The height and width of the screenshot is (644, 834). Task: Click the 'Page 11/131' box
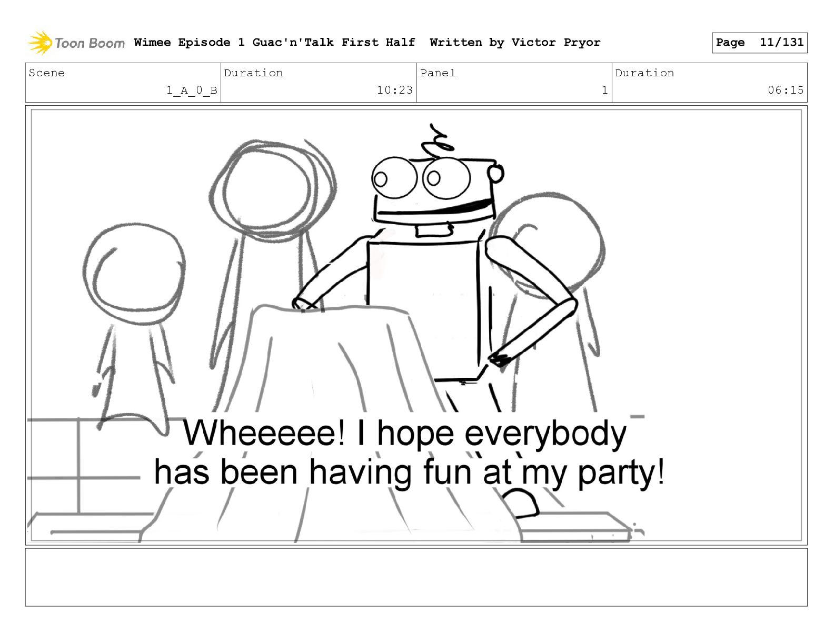tap(759, 43)
